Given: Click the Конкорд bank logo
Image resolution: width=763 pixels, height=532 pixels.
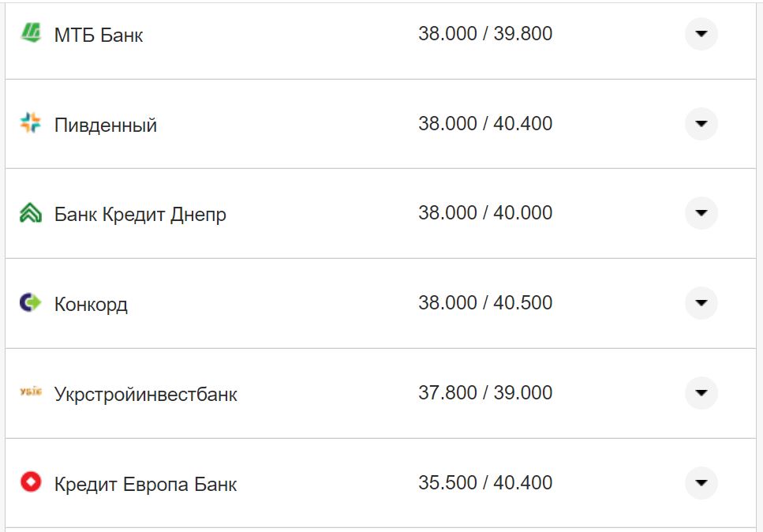Looking at the screenshot, I should point(31,302).
